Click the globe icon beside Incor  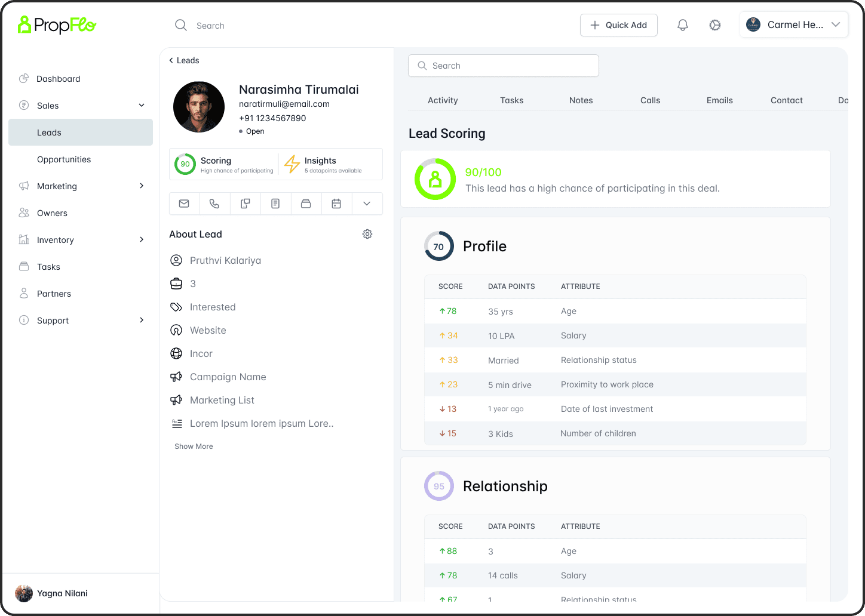tap(176, 353)
